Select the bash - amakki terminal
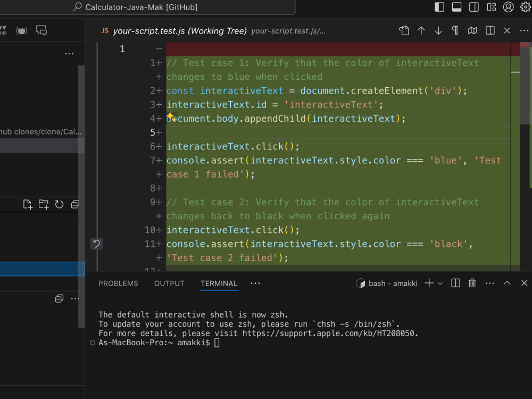 click(387, 284)
